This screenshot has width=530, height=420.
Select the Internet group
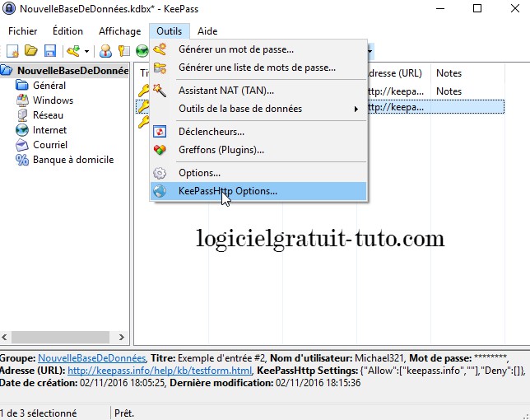tap(49, 130)
